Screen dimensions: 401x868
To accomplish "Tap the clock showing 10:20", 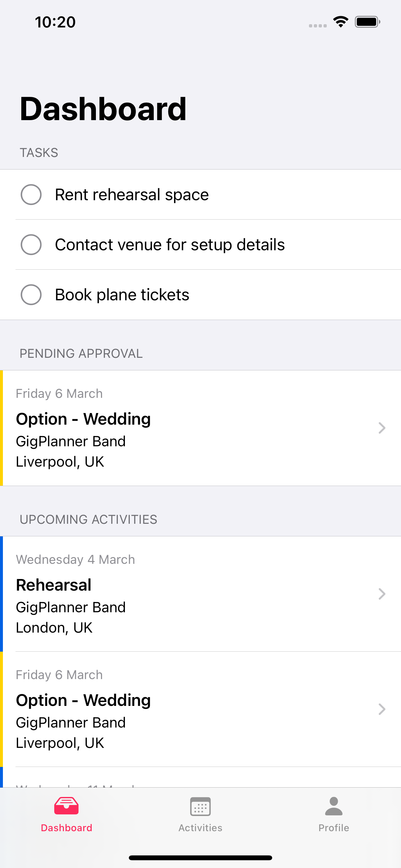I will [55, 22].
